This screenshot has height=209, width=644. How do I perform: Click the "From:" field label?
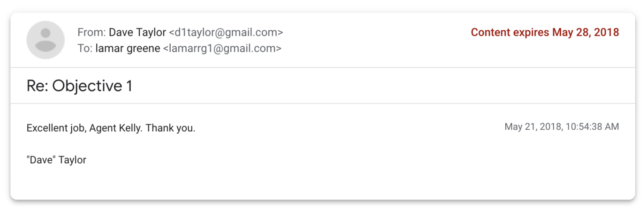(x=91, y=32)
